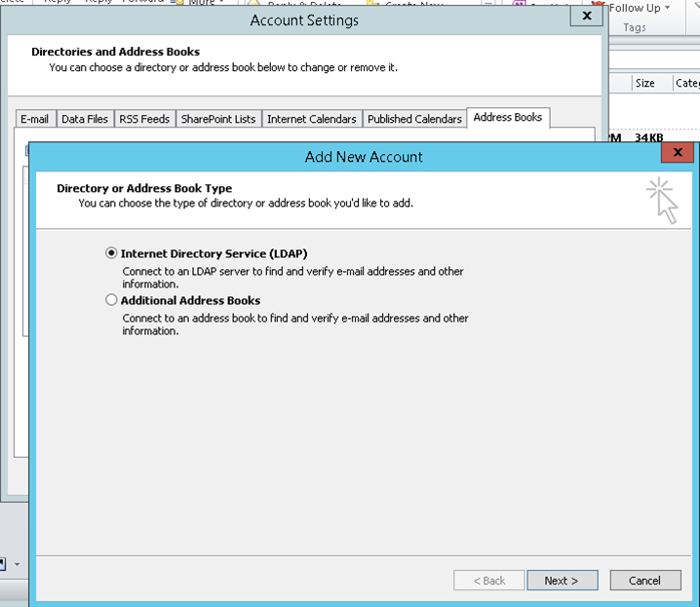
Task: Click the Account Settings title bar
Action: [304, 19]
